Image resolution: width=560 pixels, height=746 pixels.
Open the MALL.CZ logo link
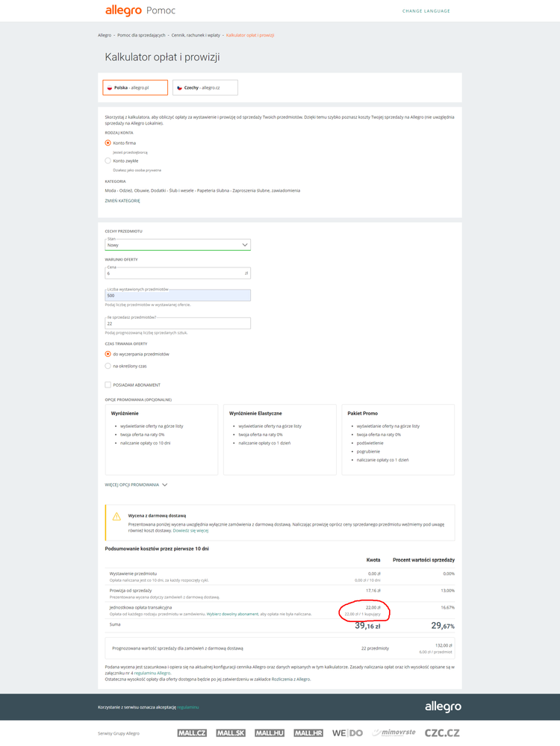(x=192, y=733)
